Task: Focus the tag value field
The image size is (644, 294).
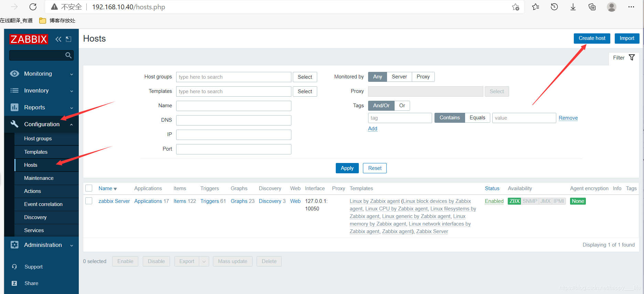Action: pos(524,118)
